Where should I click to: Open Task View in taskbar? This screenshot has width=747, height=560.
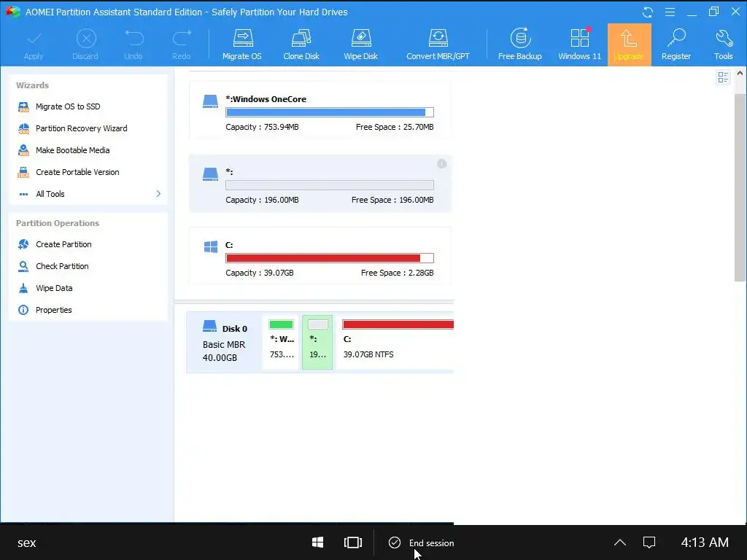coord(353,542)
